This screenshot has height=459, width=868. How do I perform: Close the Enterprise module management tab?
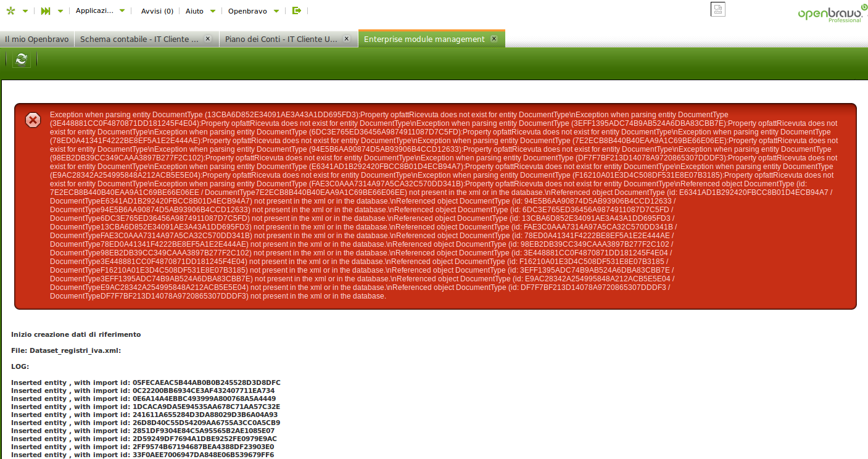494,38
